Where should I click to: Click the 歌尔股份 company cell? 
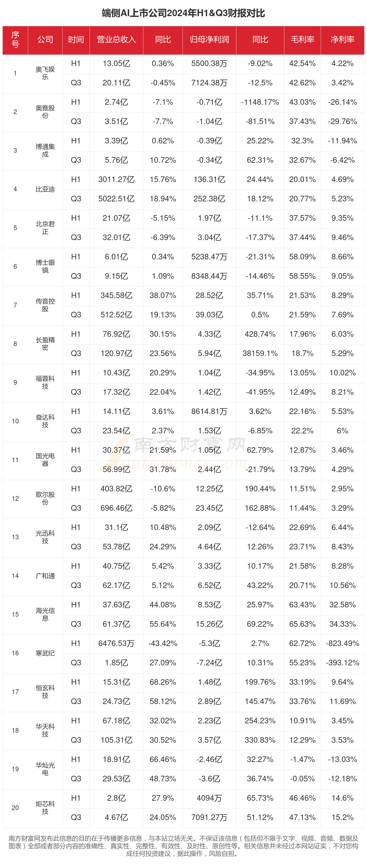(x=45, y=498)
